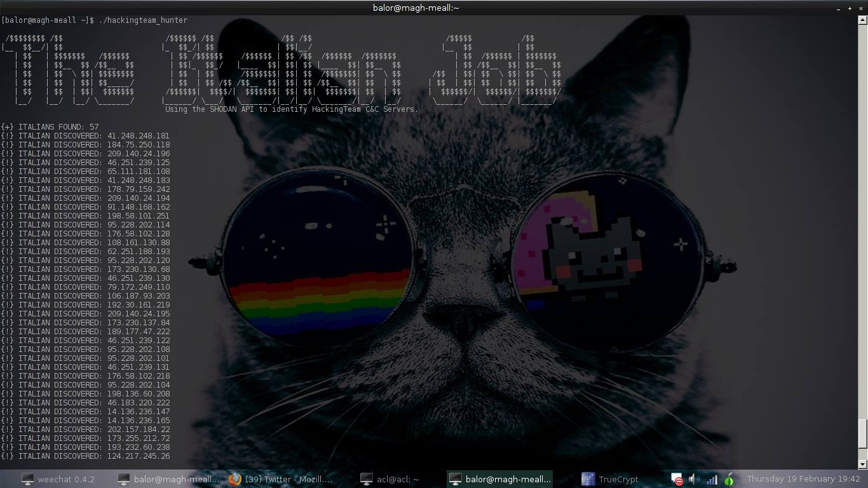Click the row with IP 62.251.188.193

(85, 252)
